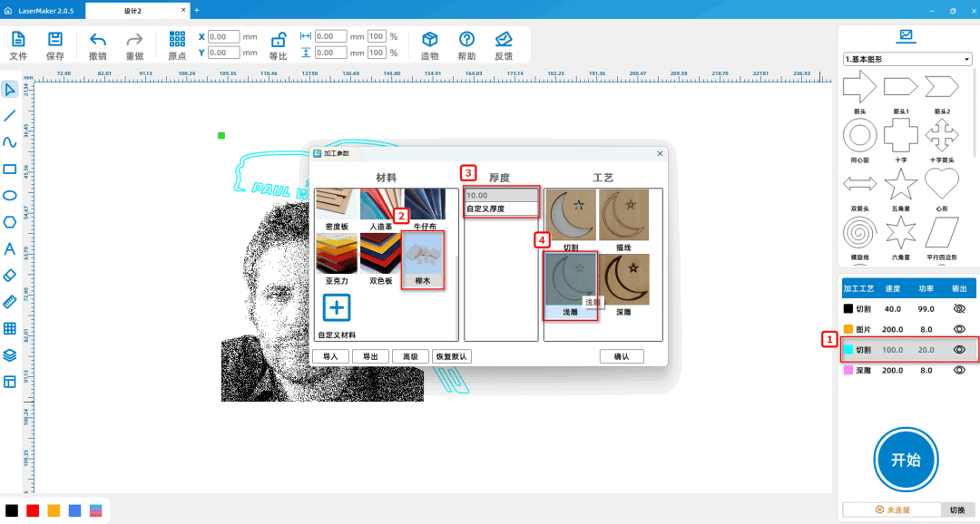Pick the red color swatch
This screenshot has height=524, width=980.
point(33,510)
